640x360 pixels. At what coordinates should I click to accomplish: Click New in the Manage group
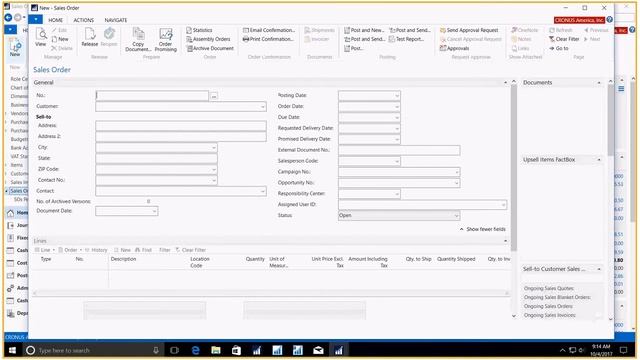click(60, 39)
